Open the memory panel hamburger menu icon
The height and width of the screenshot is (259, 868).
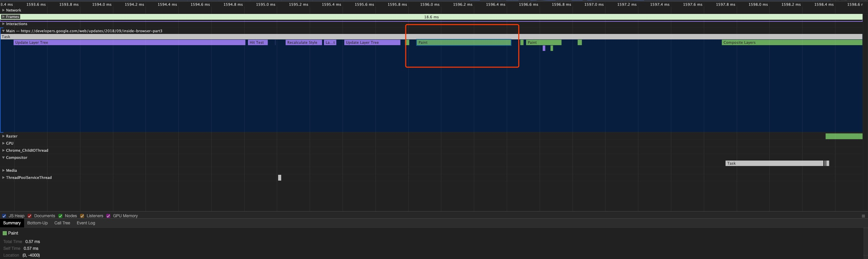pos(863,216)
